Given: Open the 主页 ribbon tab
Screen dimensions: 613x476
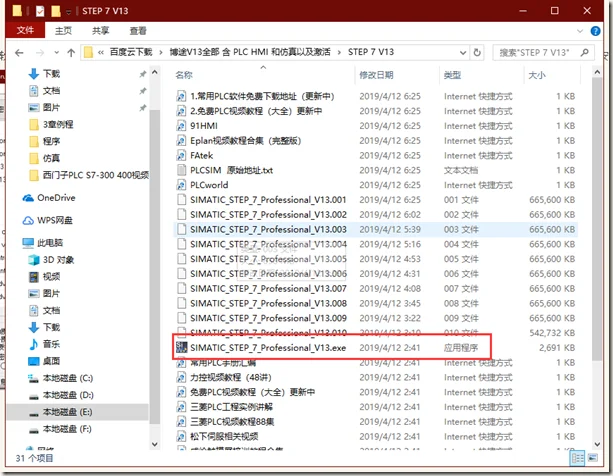Looking at the screenshot, I should [x=63, y=30].
